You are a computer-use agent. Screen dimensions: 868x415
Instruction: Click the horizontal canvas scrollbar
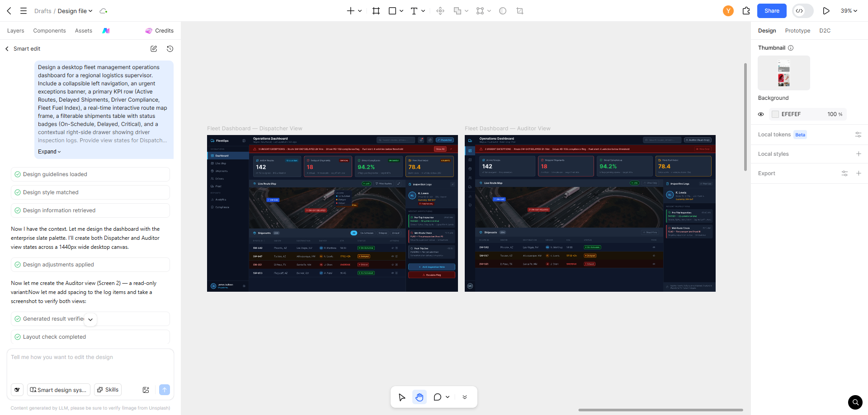click(660, 410)
